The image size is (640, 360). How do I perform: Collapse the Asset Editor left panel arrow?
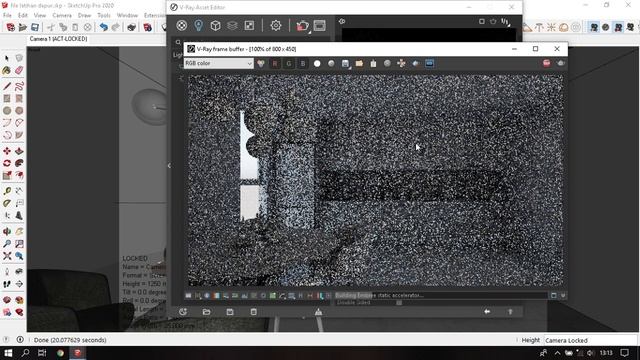(x=169, y=165)
